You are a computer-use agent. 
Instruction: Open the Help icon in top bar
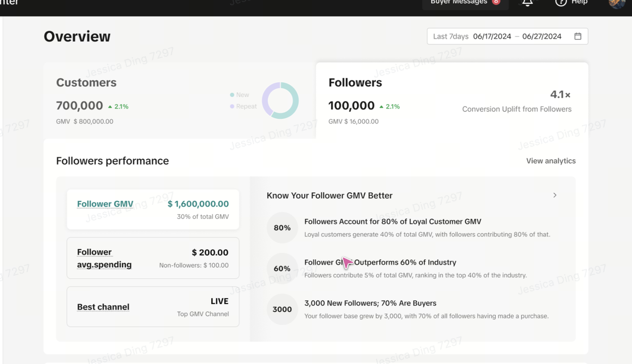(x=561, y=2)
